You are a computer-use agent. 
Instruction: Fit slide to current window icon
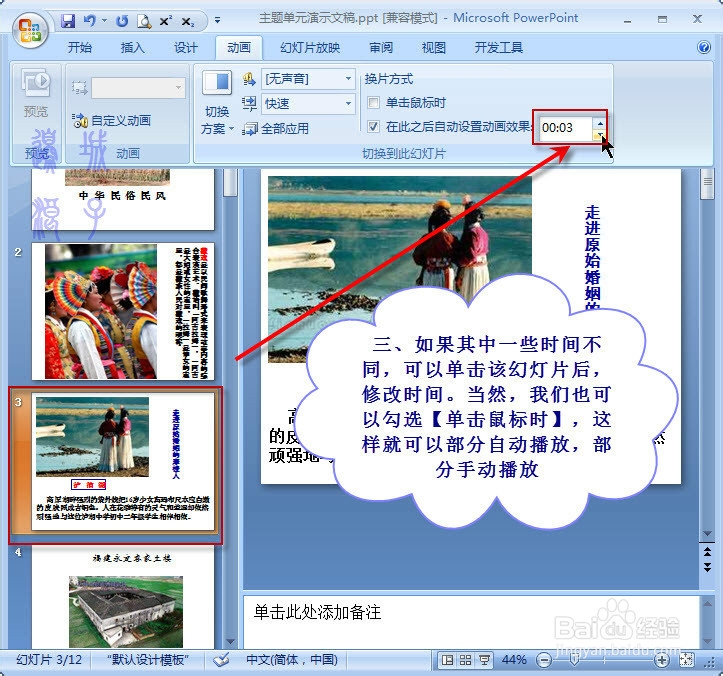coord(686,660)
